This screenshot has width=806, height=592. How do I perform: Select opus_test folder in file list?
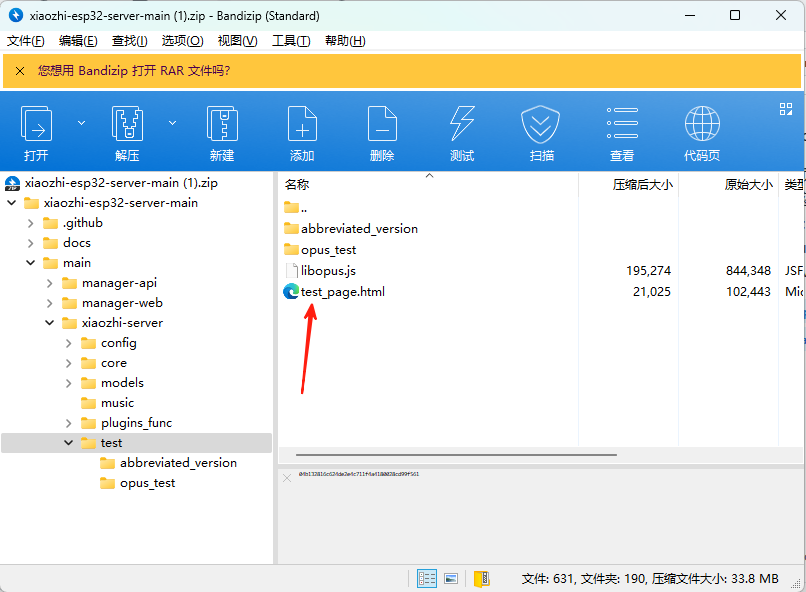328,250
